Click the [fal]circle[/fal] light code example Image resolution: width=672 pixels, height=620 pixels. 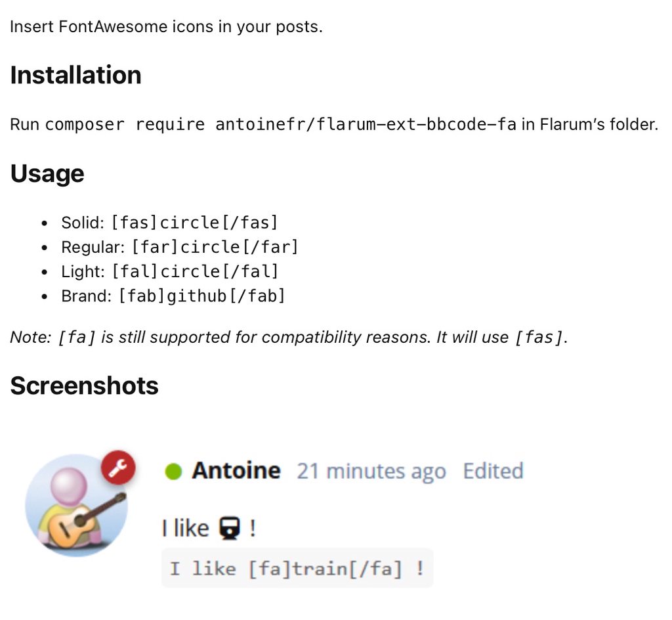195,271
